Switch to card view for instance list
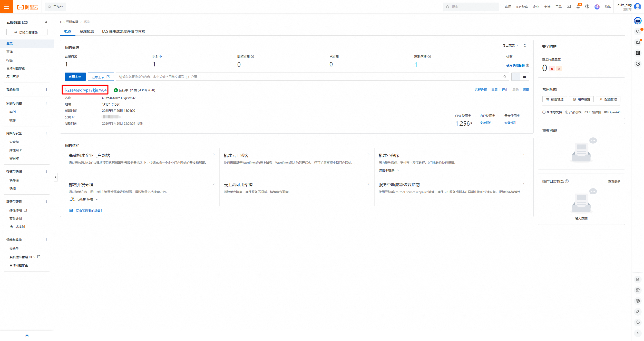Image resolution: width=644 pixels, height=341 pixels. [524, 76]
